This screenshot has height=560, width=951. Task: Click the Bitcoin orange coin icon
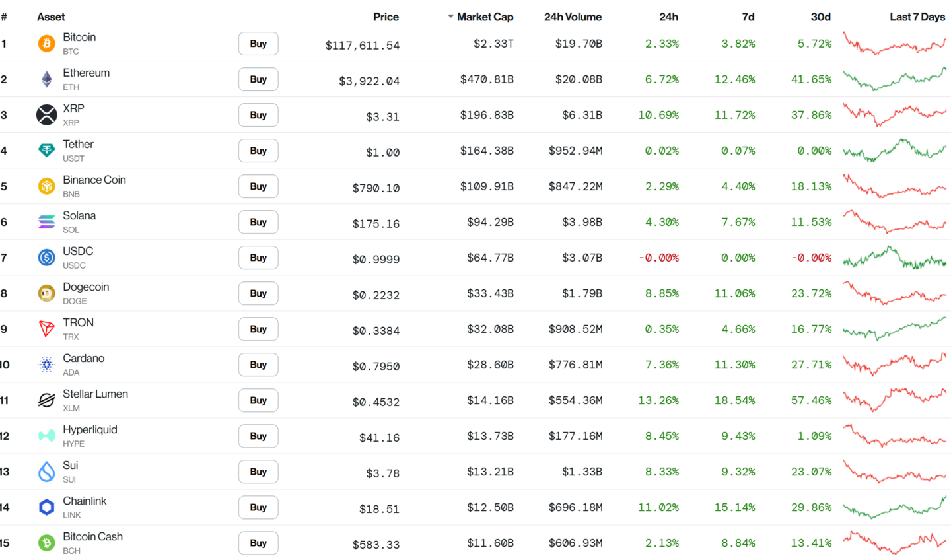coord(46,44)
